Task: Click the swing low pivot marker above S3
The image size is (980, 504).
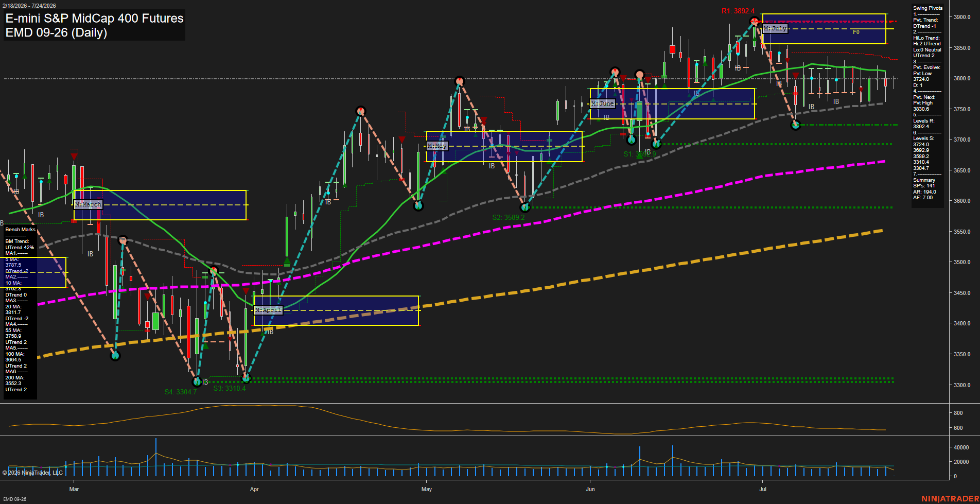Action: (x=246, y=379)
